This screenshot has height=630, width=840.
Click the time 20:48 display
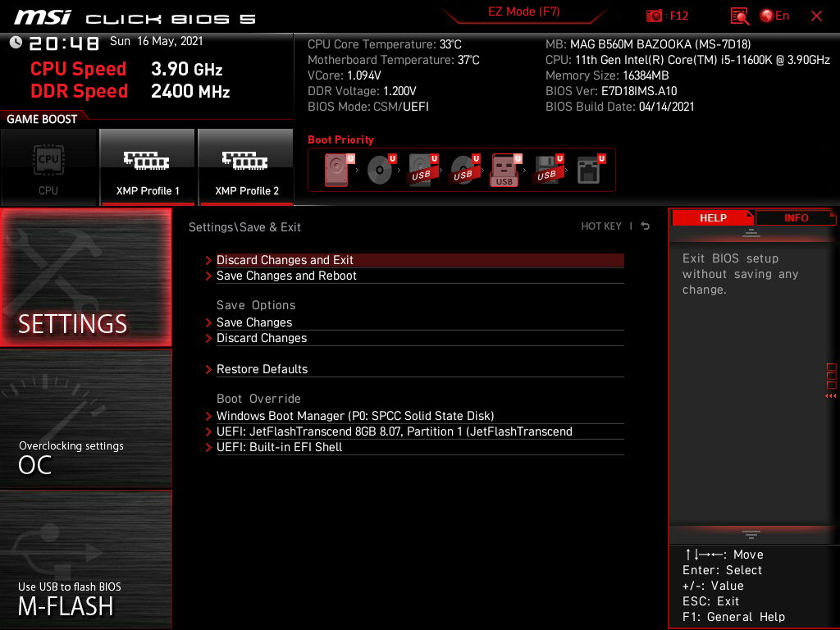coord(64,43)
